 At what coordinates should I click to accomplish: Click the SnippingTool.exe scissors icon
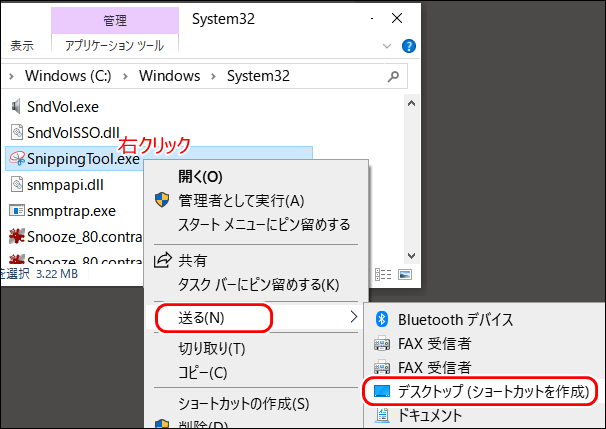(17, 158)
